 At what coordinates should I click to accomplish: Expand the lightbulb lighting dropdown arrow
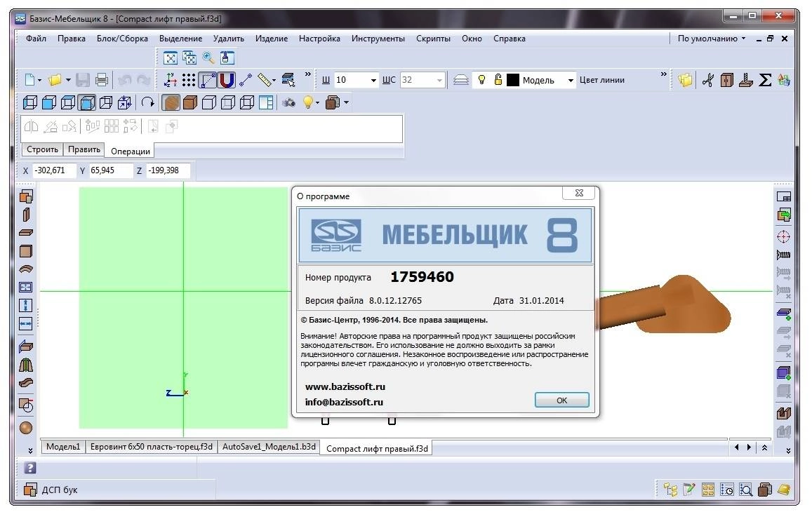317,102
